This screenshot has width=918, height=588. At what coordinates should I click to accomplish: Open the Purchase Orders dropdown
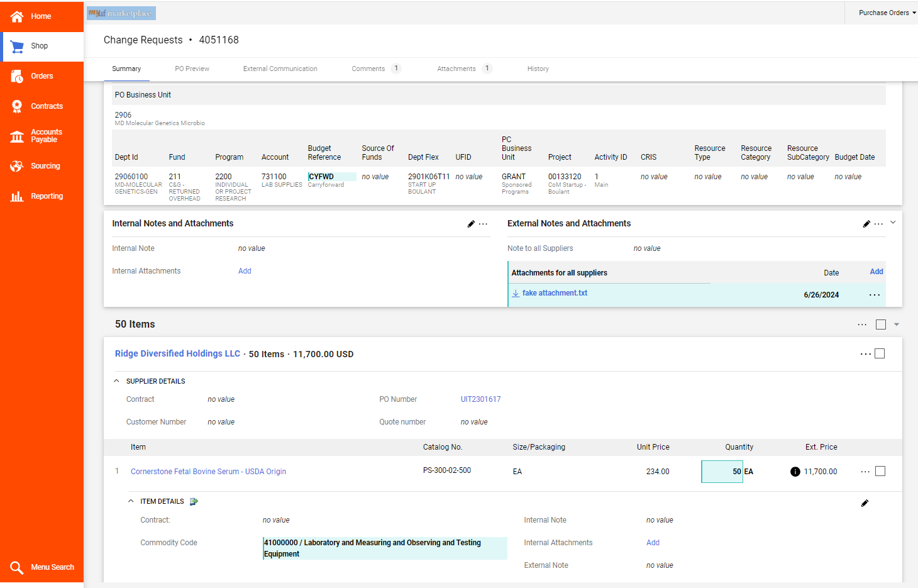pyautogui.click(x=887, y=13)
